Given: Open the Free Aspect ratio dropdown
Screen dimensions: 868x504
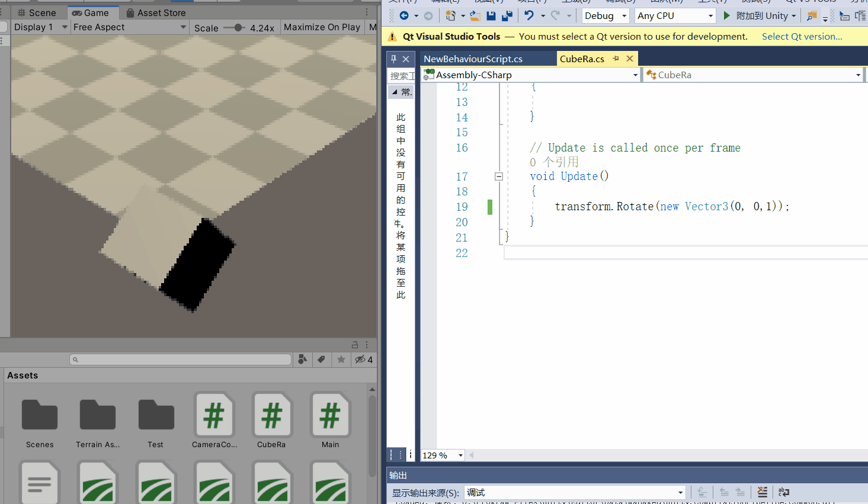Looking at the screenshot, I should click(x=130, y=27).
